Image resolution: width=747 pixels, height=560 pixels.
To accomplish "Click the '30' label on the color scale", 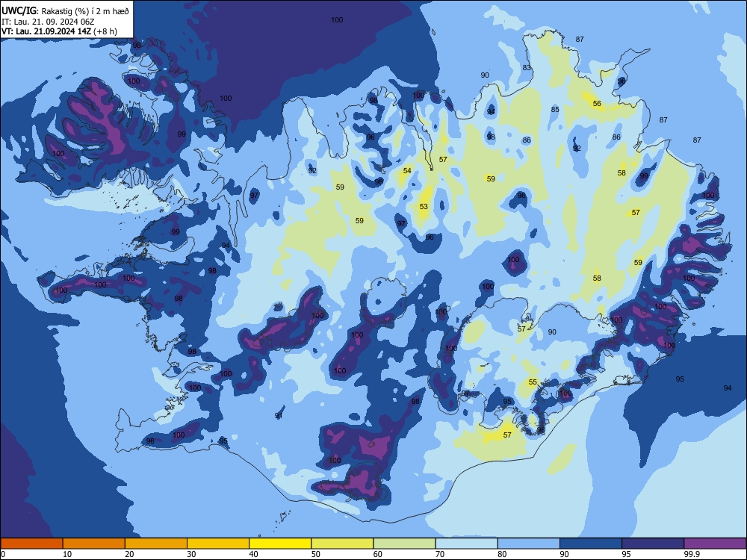I will coord(191,554).
